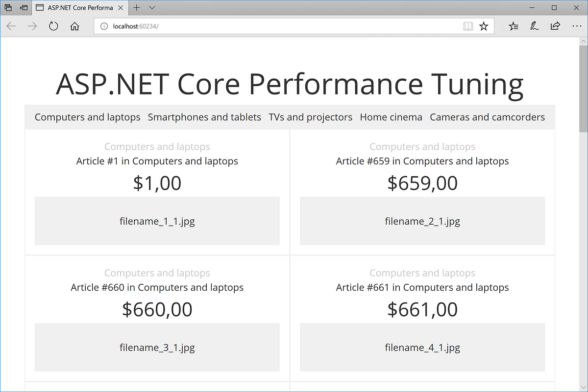Click filename_1_1.jpg image placeholder
Screen dimensions: 588x392
coord(157,221)
